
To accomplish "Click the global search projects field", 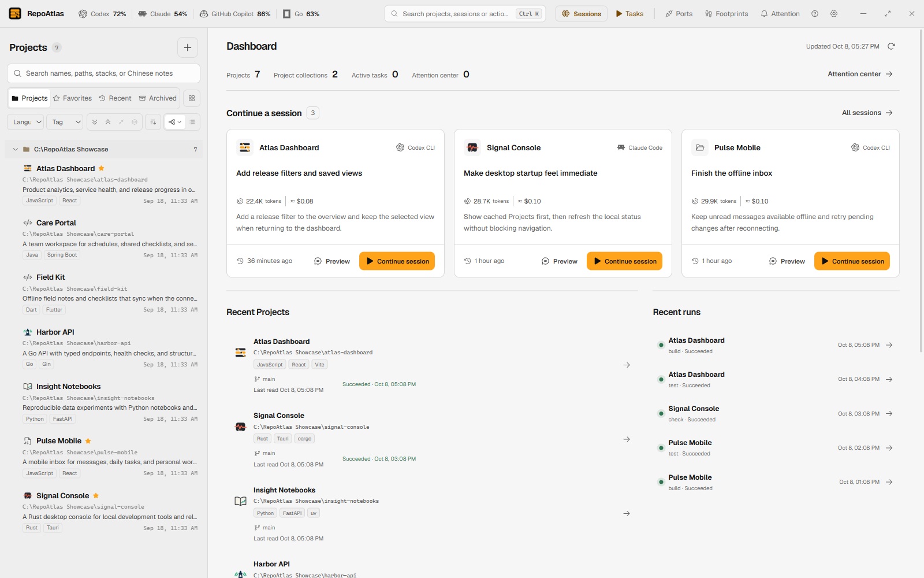I will [465, 14].
